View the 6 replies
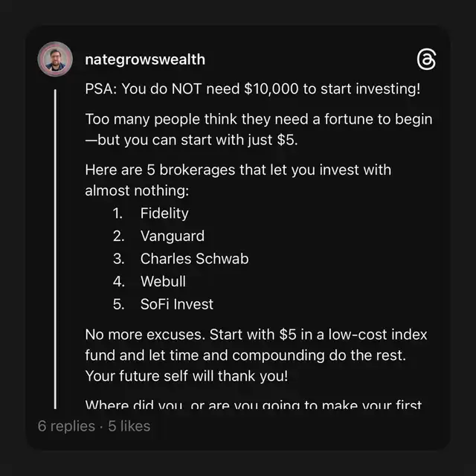Viewport: 476px width, 476px height. pyautogui.click(x=66, y=426)
